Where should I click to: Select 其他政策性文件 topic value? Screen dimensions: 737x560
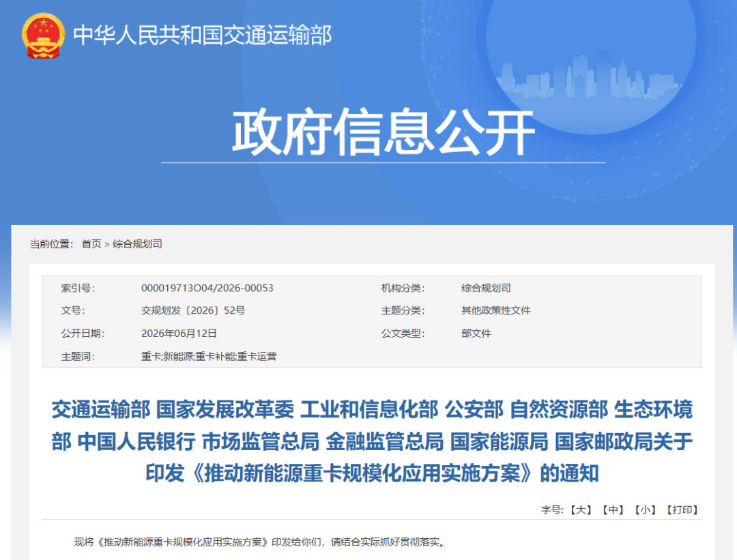(496, 310)
